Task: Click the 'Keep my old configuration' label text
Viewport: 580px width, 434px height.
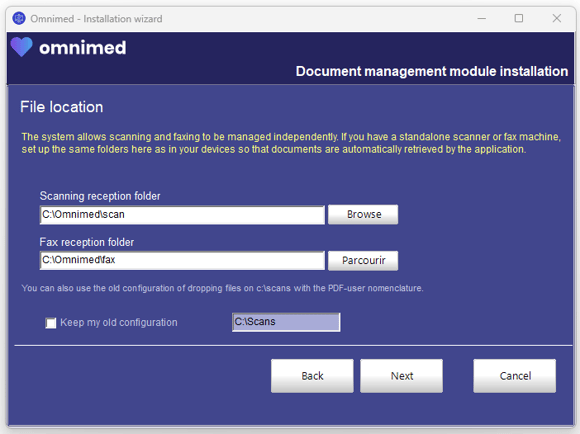Action: (119, 322)
